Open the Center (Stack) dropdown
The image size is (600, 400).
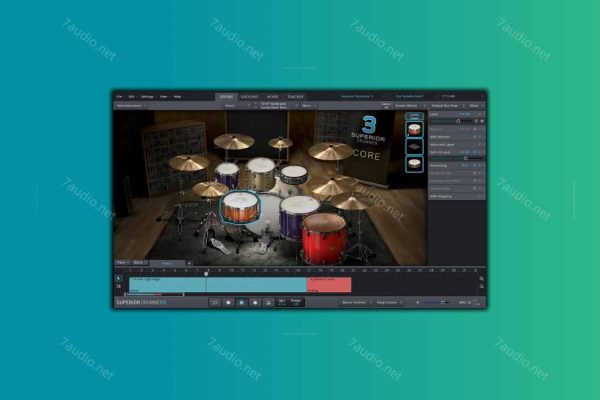(x=410, y=106)
